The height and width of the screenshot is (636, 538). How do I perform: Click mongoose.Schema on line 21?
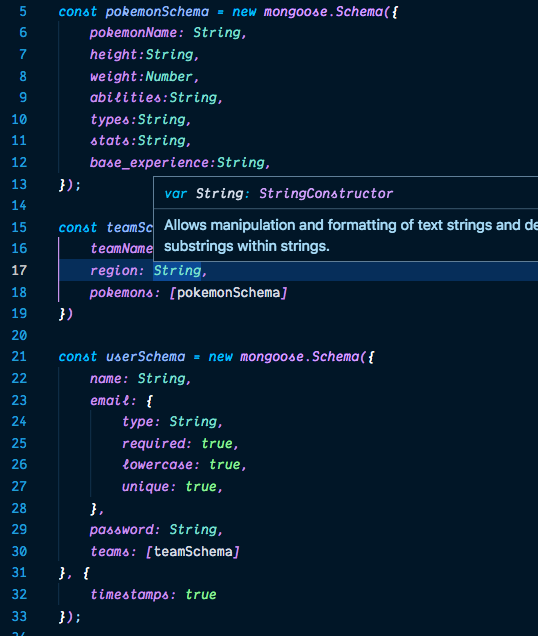pyautogui.click(x=300, y=357)
